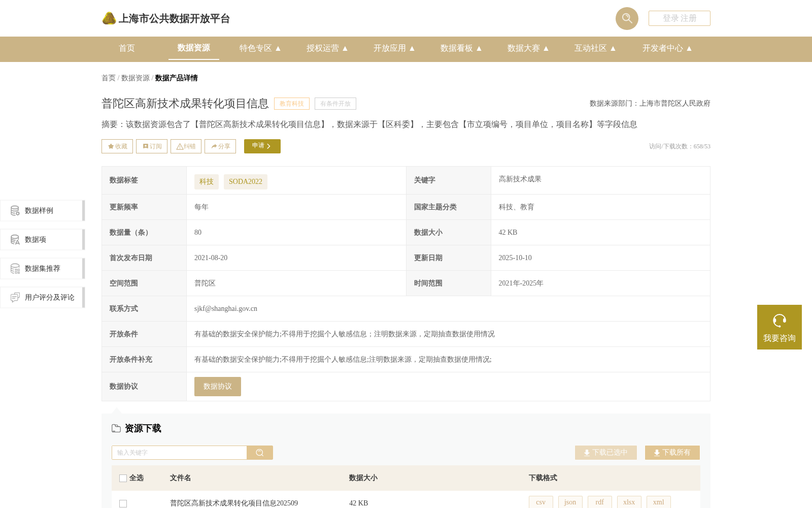
Task: Click the 登录 注册 button
Action: point(680,18)
